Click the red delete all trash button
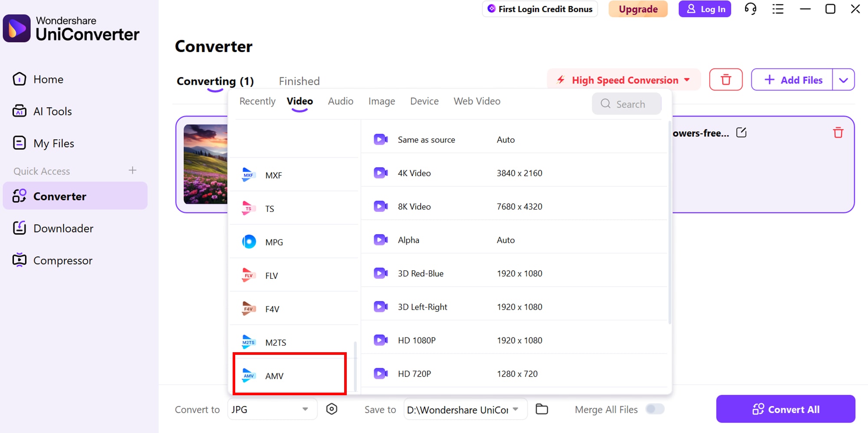This screenshot has height=433, width=868. click(x=726, y=79)
